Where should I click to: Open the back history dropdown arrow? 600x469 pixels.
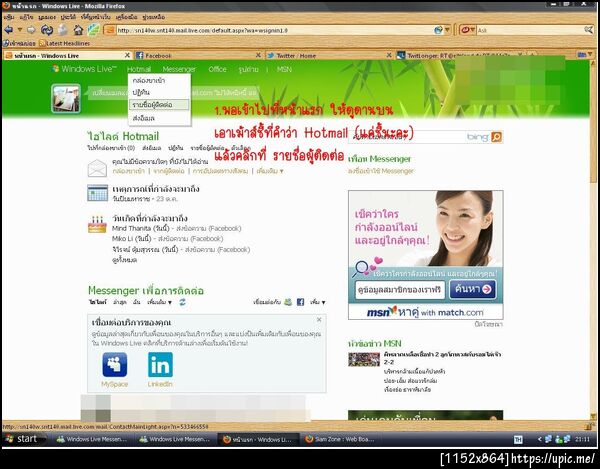pyautogui.click(x=20, y=30)
